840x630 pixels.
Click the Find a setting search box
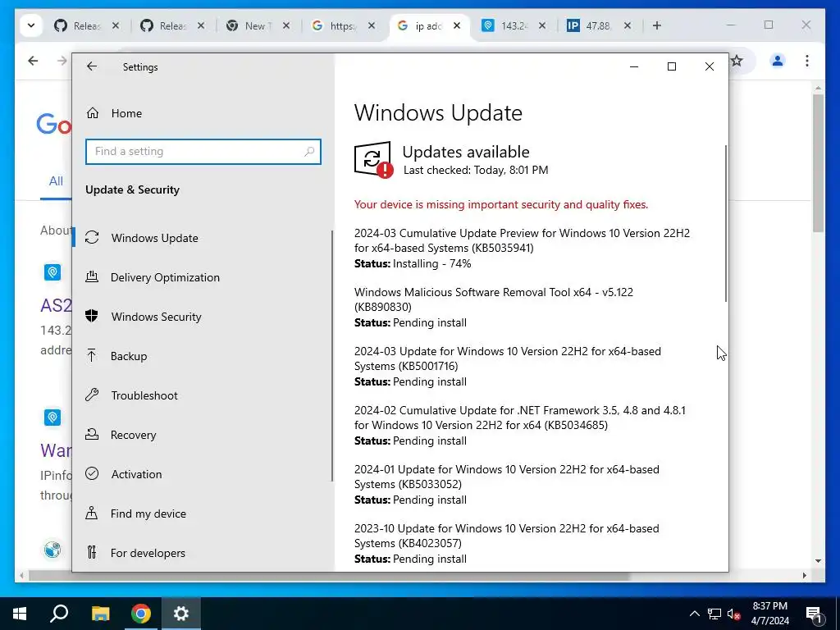203,152
